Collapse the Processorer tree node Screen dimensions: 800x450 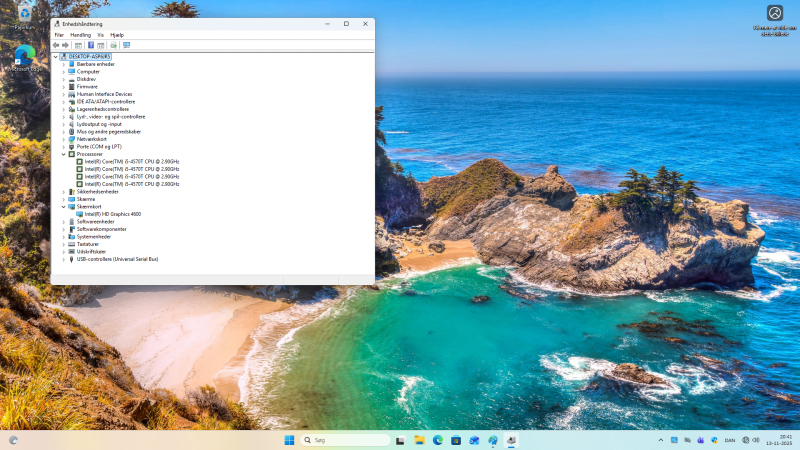[63, 154]
